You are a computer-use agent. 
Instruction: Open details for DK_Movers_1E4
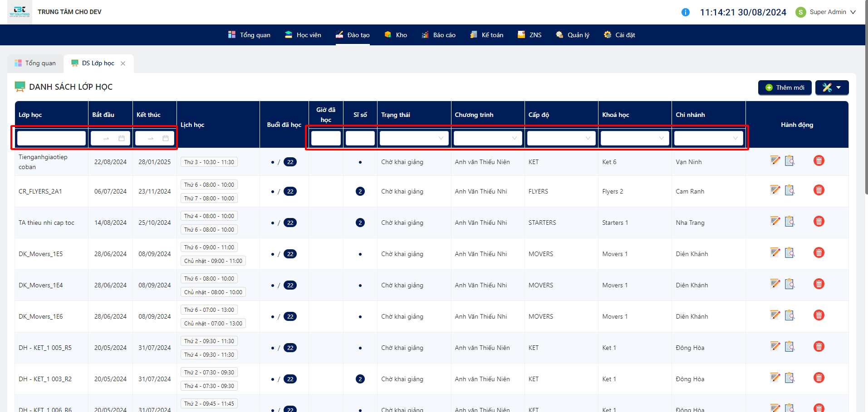click(790, 284)
